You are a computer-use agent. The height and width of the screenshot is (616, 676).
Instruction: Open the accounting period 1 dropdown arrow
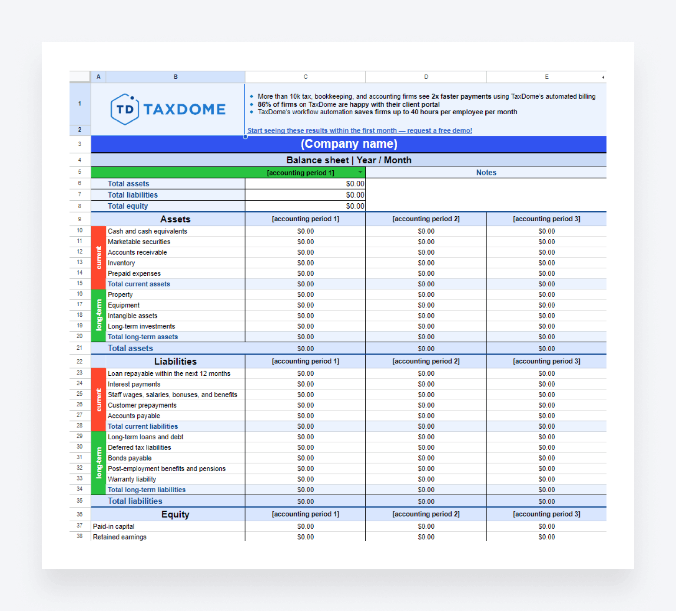coord(360,172)
